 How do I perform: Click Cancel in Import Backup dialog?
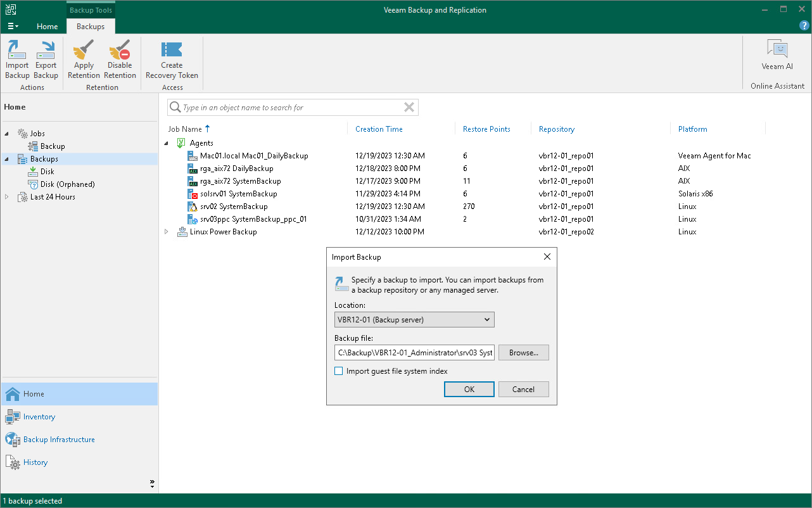coord(523,390)
